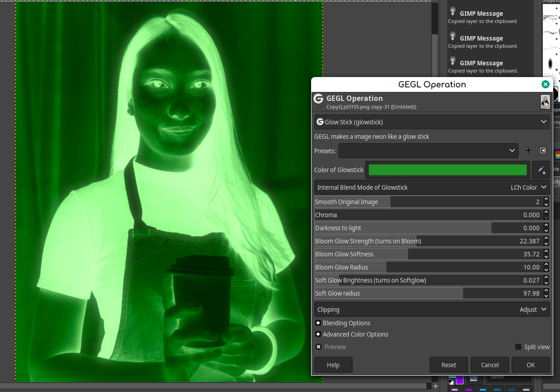Select the pink palette color swatch
Image resolution: width=560 pixels, height=392 pixels.
pyautogui.click(x=454, y=390)
